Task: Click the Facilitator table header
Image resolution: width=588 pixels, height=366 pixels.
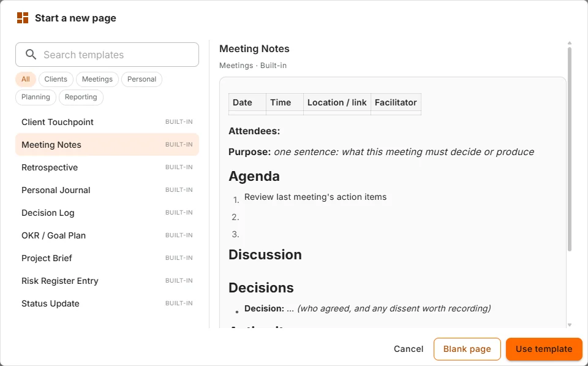Action: pos(396,102)
